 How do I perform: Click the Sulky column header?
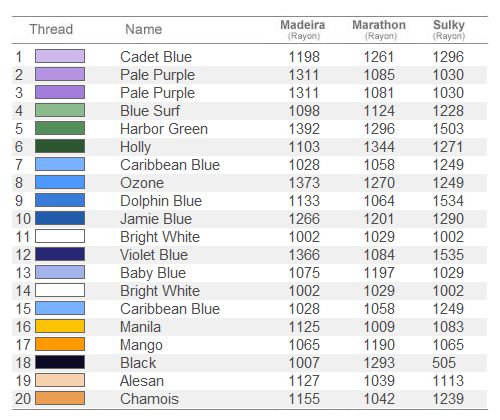[x=449, y=29]
